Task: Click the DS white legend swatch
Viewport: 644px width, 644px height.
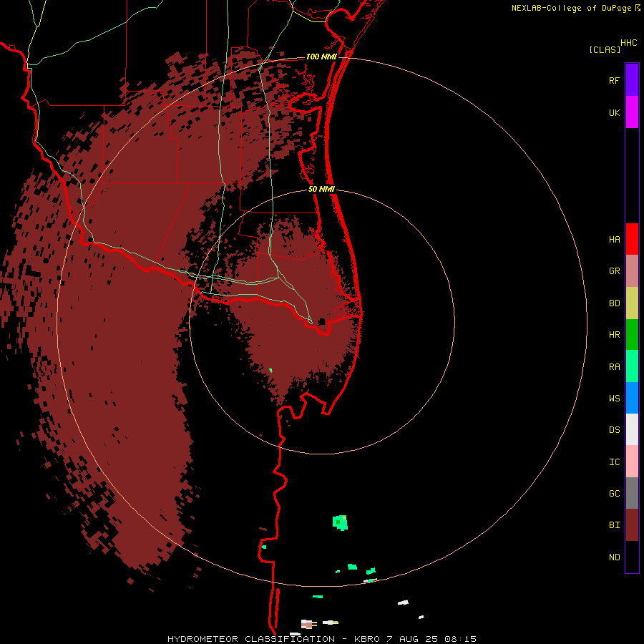Action: [632, 429]
